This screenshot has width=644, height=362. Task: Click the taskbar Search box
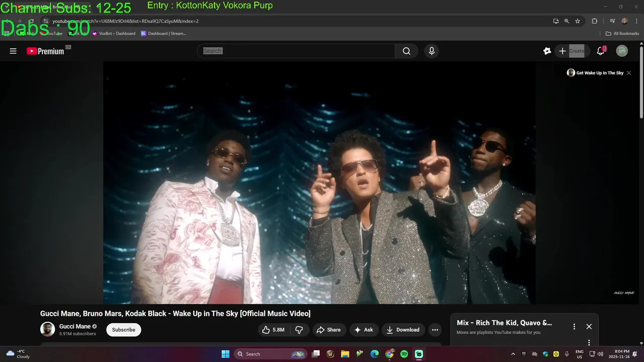pos(271,354)
